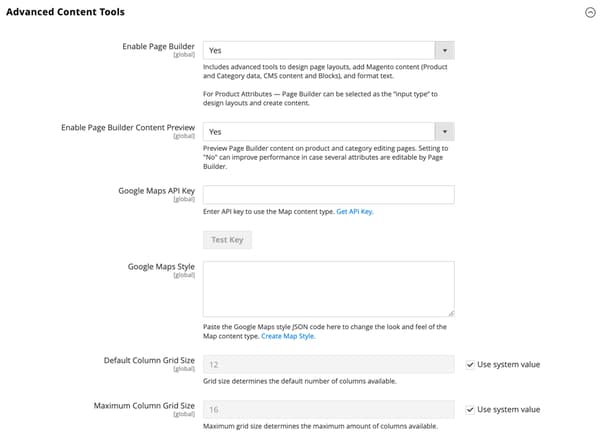The height and width of the screenshot is (445, 600).
Task: Open Enable Page Builder Content Preview dropdown
Action: pyautogui.click(x=328, y=131)
